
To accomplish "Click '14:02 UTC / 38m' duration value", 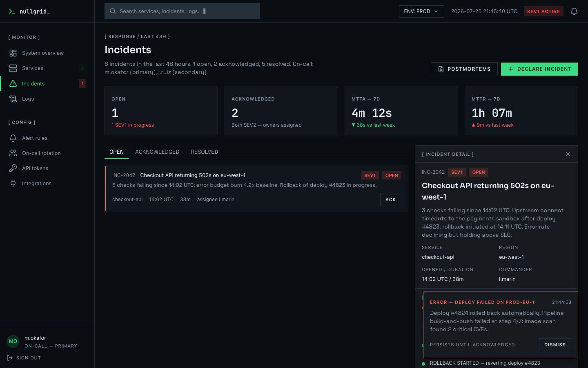I will point(443,279).
